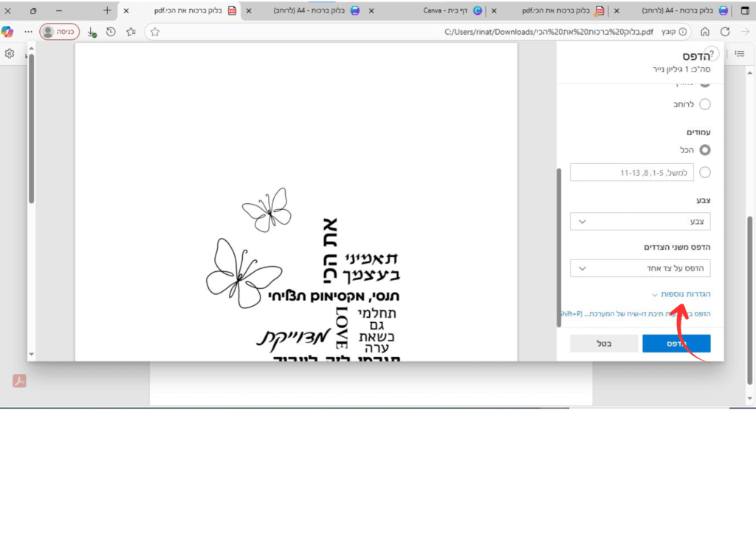Open the צבע color mode dropdown
Viewport: 756px width, 535px height.
(x=641, y=221)
